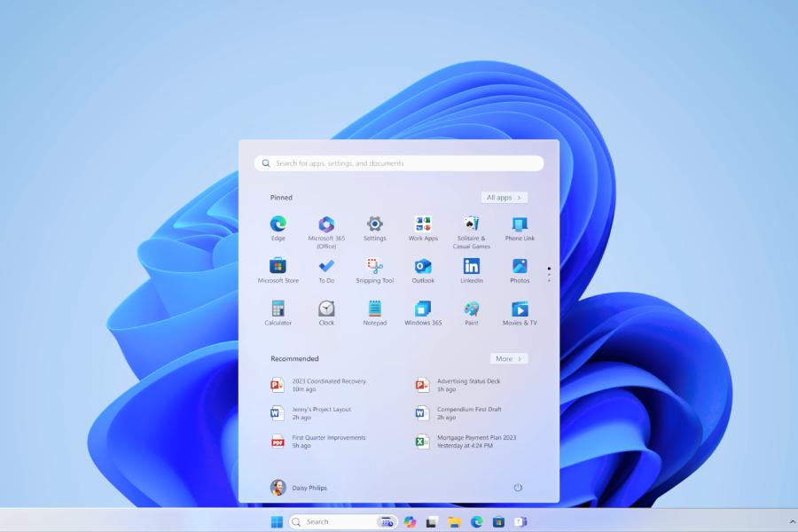Open Mortgage Payment Plan 2023 spreadsheet

pyautogui.click(x=466, y=442)
